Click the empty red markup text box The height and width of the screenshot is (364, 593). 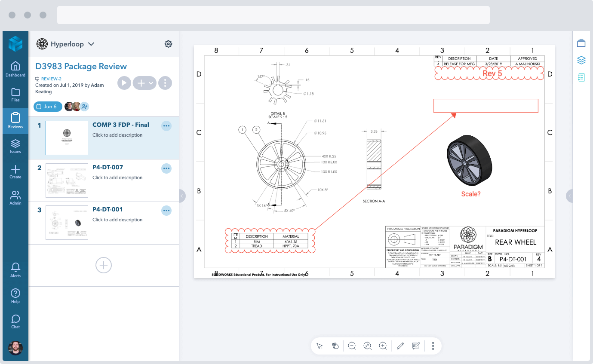coord(485,106)
